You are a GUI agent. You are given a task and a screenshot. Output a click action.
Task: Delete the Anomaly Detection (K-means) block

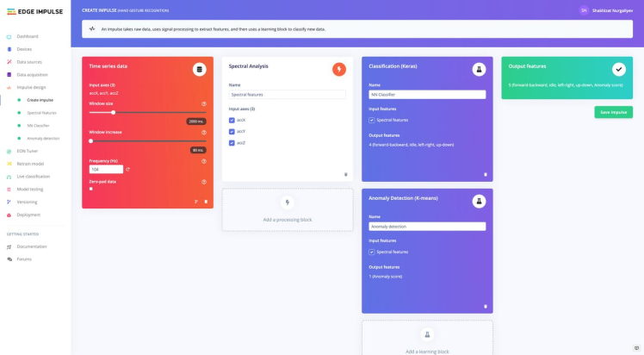point(486,307)
